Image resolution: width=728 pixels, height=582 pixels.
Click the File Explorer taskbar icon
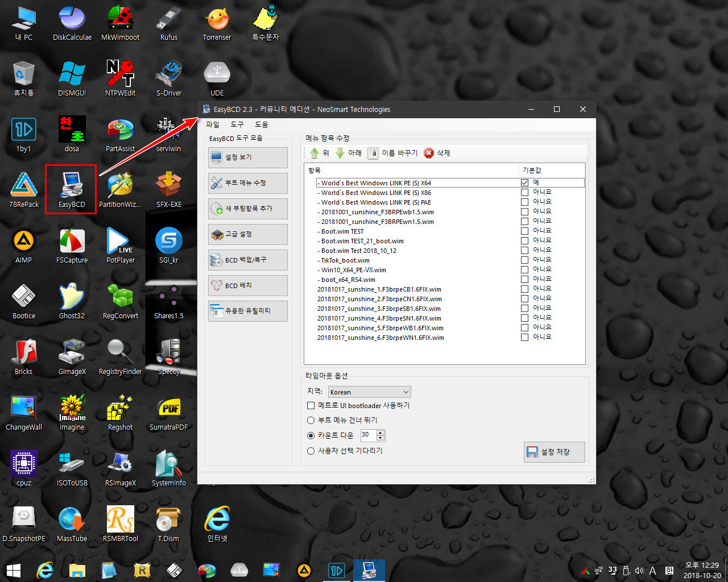[77, 570]
